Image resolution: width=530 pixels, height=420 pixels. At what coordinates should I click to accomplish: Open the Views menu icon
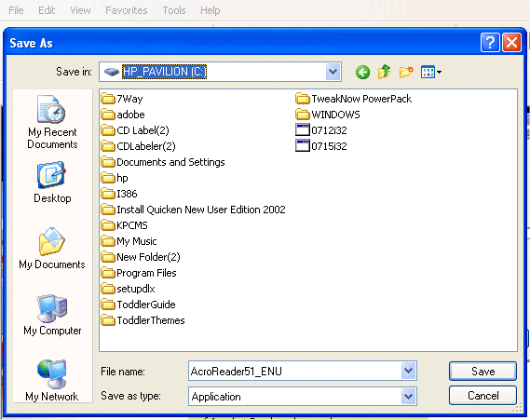[x=431, y=72]
